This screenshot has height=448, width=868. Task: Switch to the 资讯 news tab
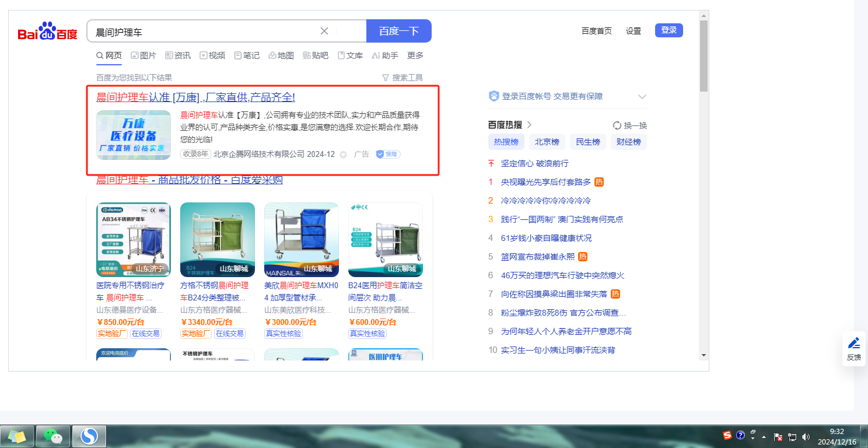(x=178, y=55)
